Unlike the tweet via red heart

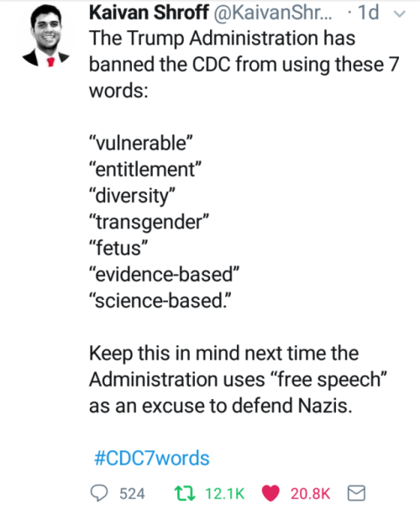[270, 493]
